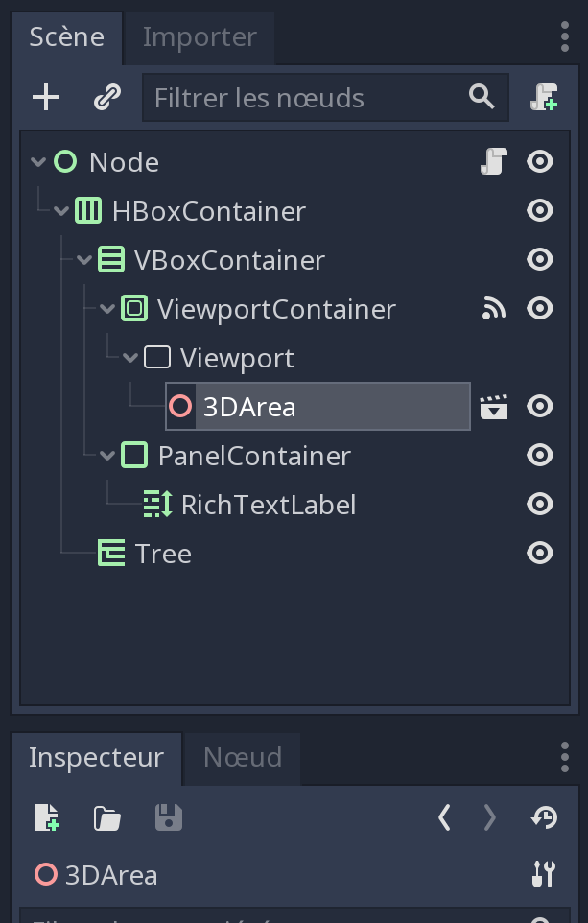The image size is (588, 923).
Task: Open the object history icon
Action: (544, 817)
